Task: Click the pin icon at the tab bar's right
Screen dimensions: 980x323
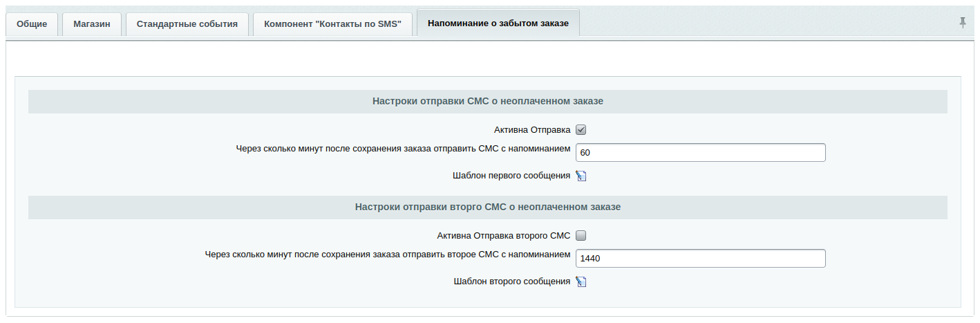Action: point(963,23)
